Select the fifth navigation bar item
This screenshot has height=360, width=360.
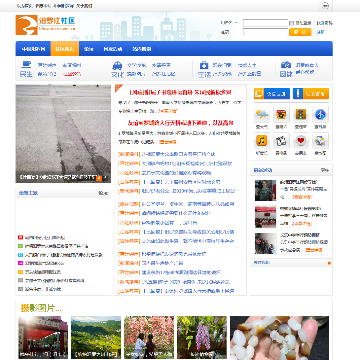point(141,49)
